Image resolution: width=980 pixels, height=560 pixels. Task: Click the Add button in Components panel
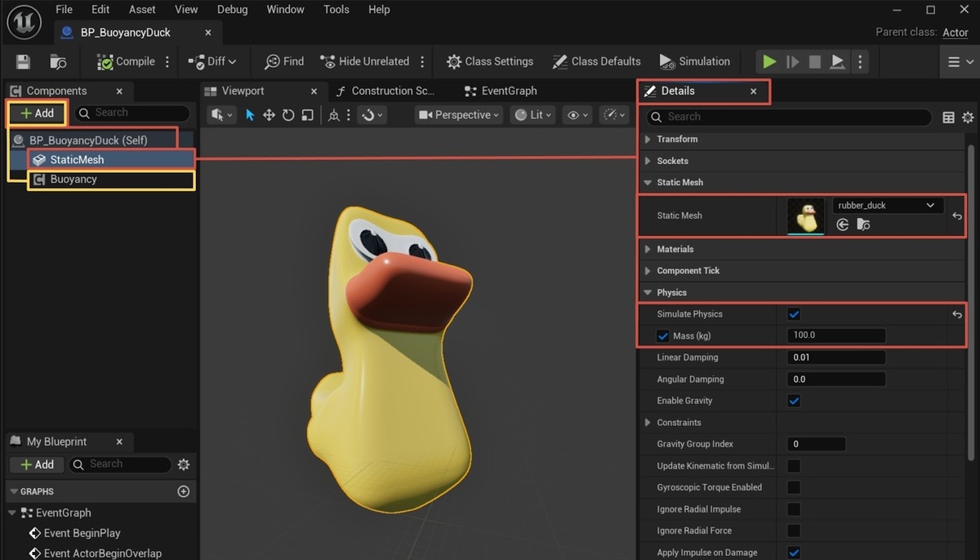click(37, 113)
